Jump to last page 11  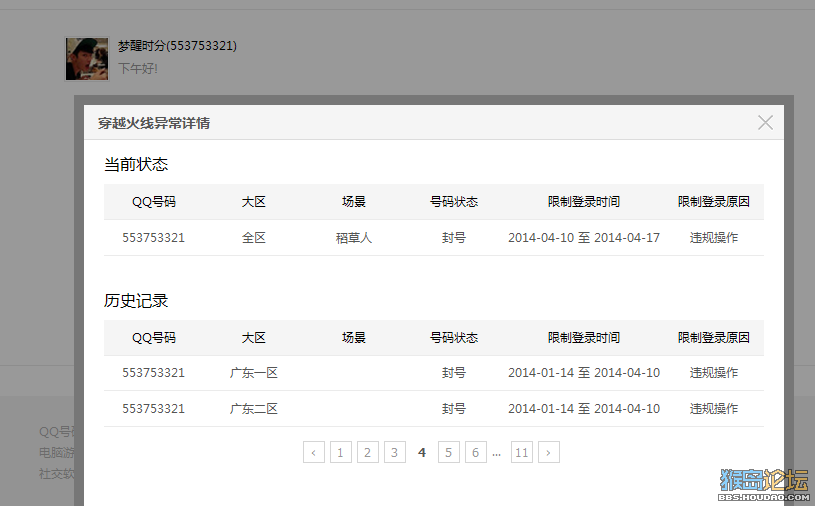(522, 452)
